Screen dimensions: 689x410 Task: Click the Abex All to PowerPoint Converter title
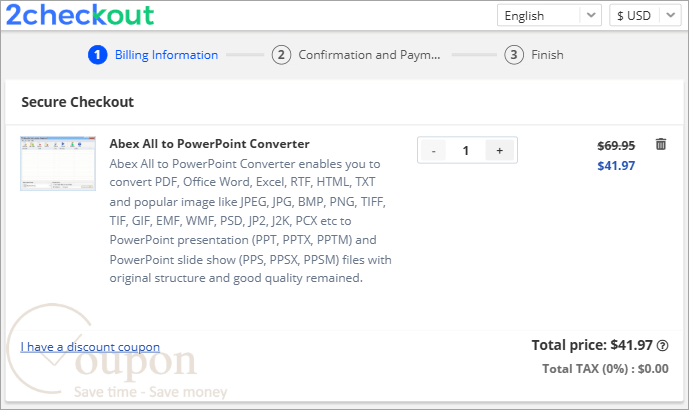(x=209, y=144)
